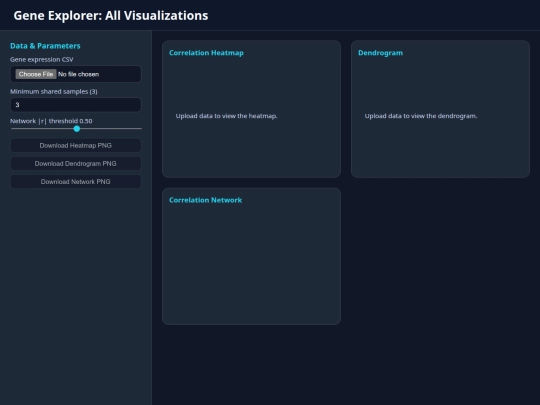Click the Gene expression CSV label
Viewport: 540px width, 405px height.
pyautogui.click(x=42, y=60)
